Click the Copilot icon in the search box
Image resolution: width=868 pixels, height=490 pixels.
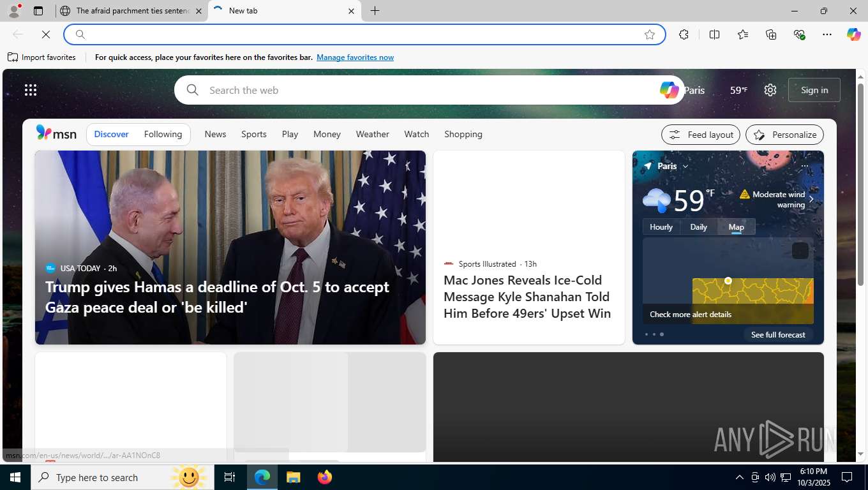[x=669, y=90]
